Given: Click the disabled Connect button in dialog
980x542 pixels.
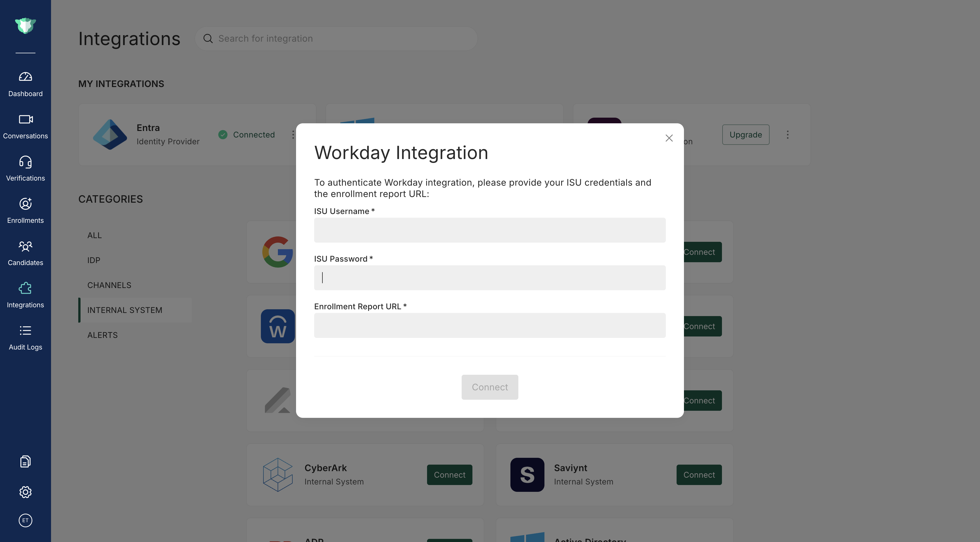Looking at the screenshot, I should coord(490,387).
